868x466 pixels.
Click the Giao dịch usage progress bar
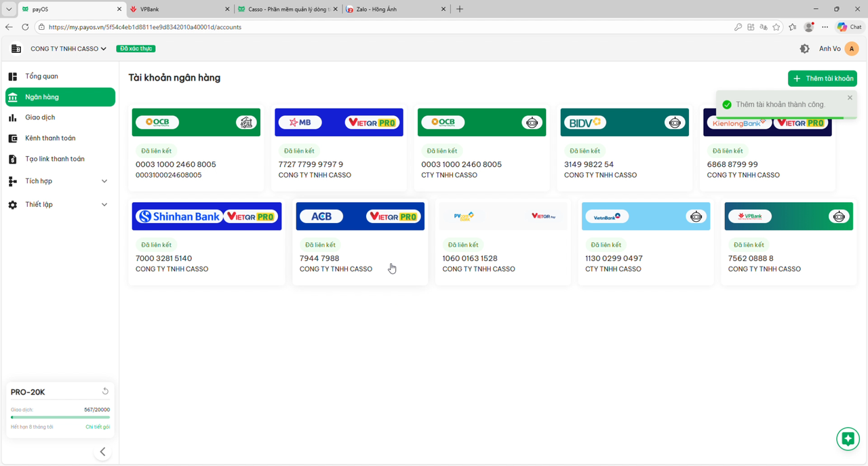(x=60, y=416)
